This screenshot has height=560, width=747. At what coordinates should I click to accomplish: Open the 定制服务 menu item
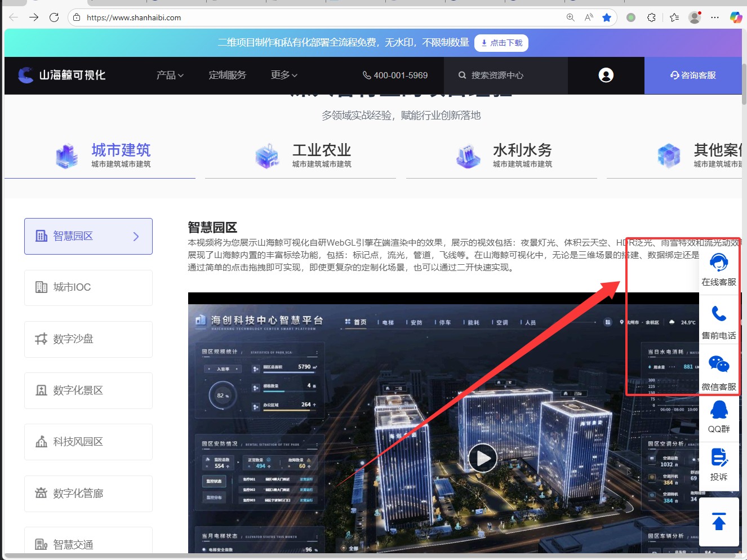click(x=228, y=75)
